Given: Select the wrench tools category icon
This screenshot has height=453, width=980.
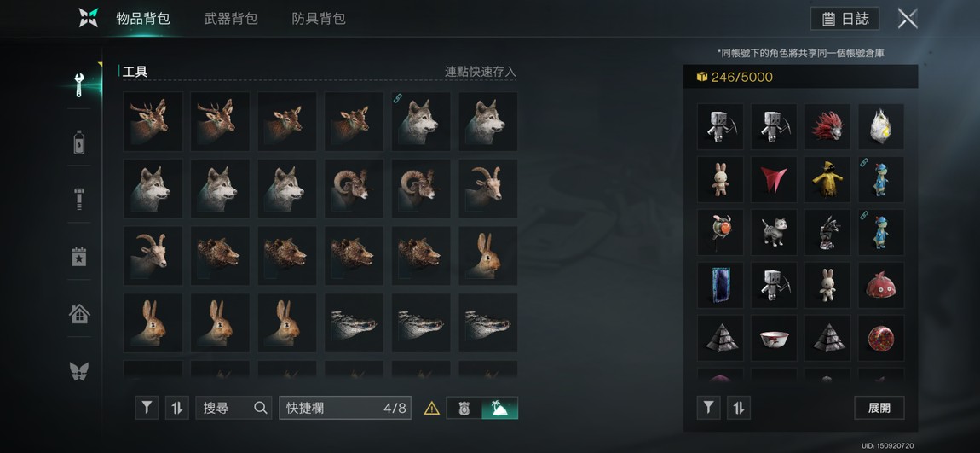Looking at the screenshot, I should pyautogui.click(x=78, y=85).
